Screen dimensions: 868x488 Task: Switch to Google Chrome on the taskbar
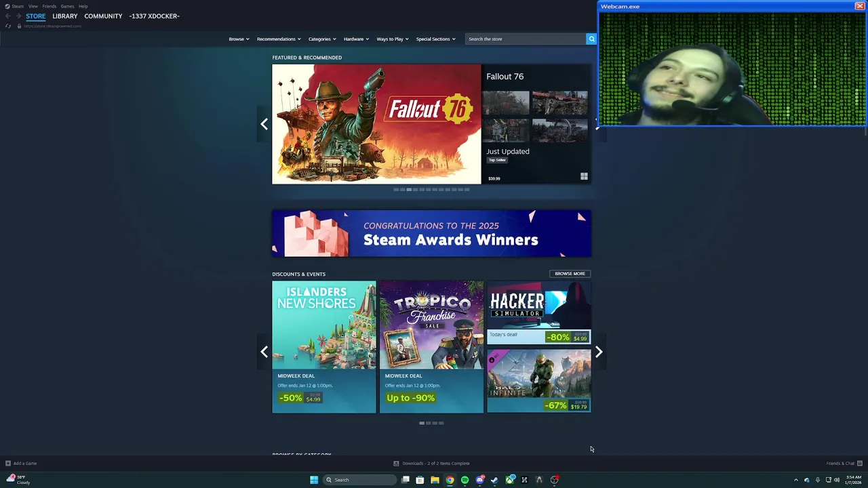(x=450, y=480)
